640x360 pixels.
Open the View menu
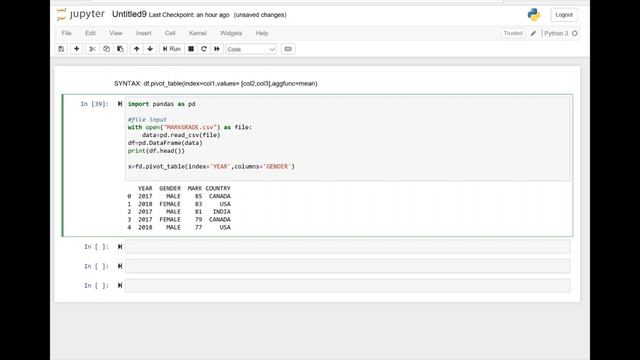pyautogui.click(x=116, y=33)
